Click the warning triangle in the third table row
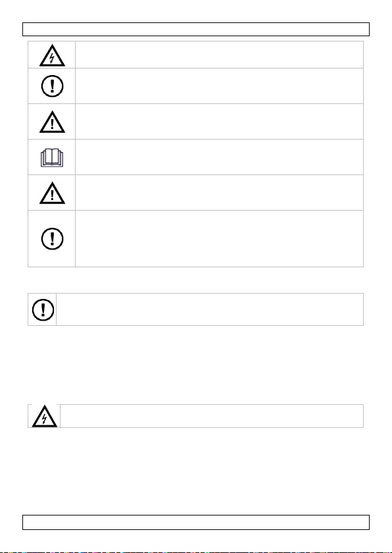Screen dimensions: 392x553 (52, 122)
